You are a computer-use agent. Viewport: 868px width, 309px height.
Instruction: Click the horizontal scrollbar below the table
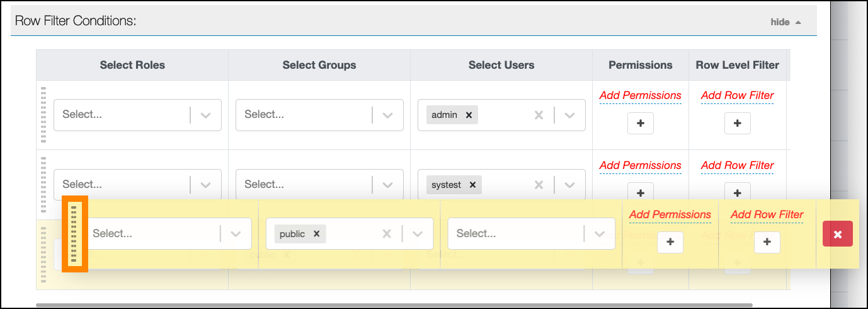(x=252, y=305)
